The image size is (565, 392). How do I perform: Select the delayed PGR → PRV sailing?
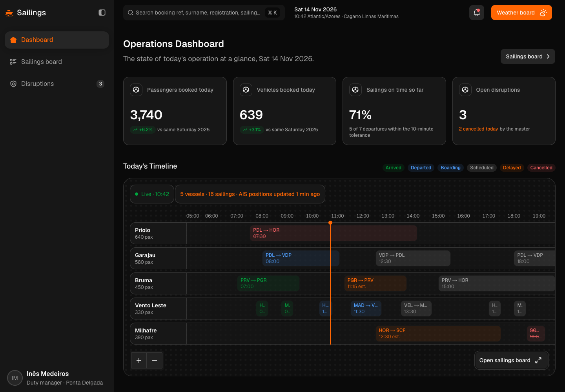coord(375,283)
